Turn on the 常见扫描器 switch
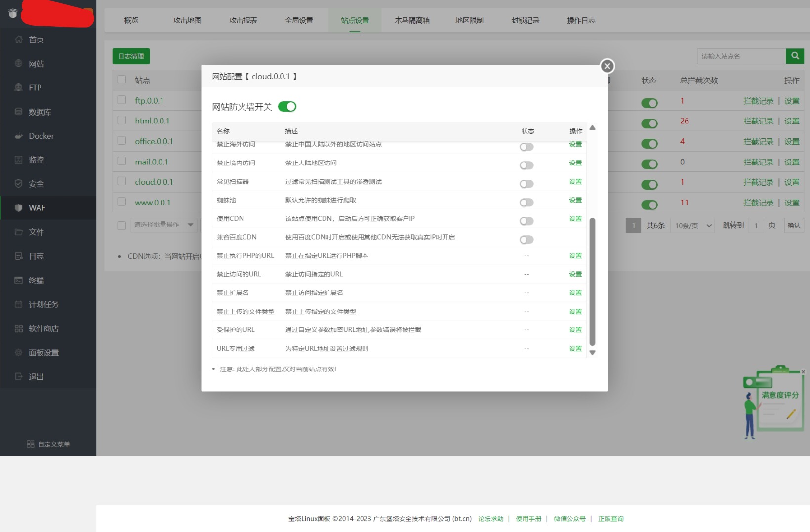Image resolution: width=810 pixels, height=532 pixels. pyautogui.click(x=526, y=184)
